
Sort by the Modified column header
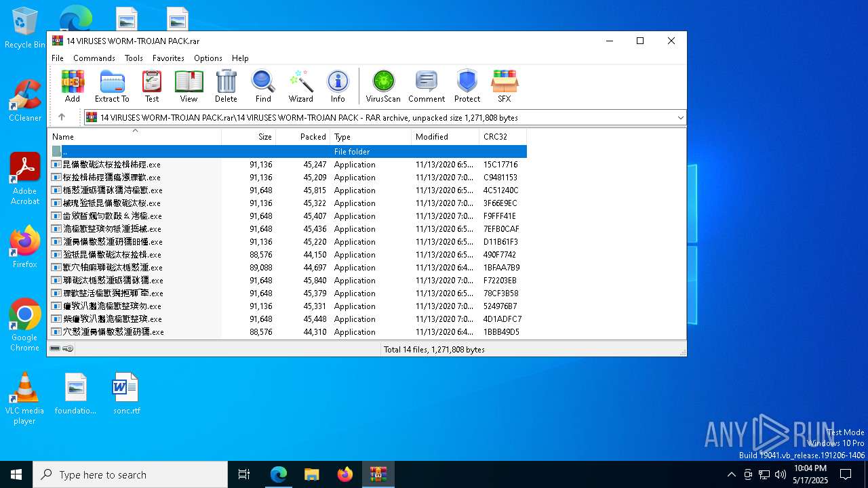point(446,137)
